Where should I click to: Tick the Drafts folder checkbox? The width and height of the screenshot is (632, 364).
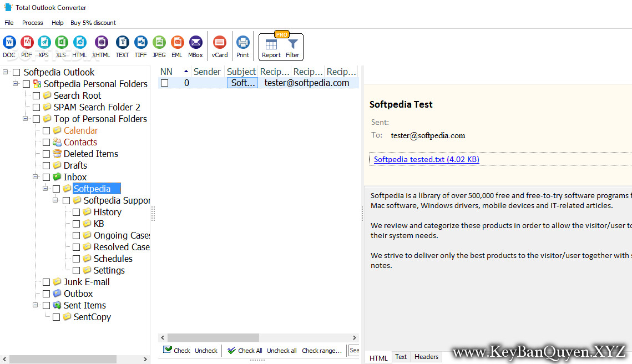click(47, 166)
